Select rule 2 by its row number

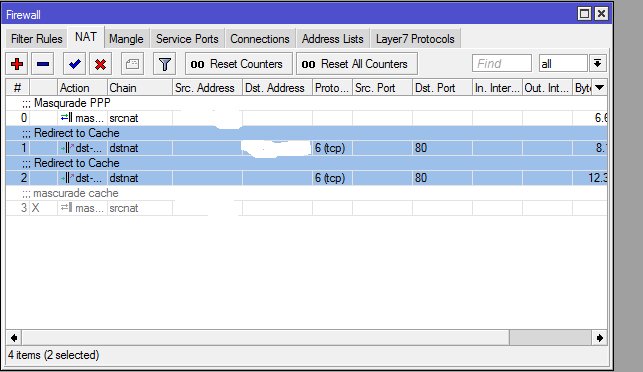click(x=23, y=178)
